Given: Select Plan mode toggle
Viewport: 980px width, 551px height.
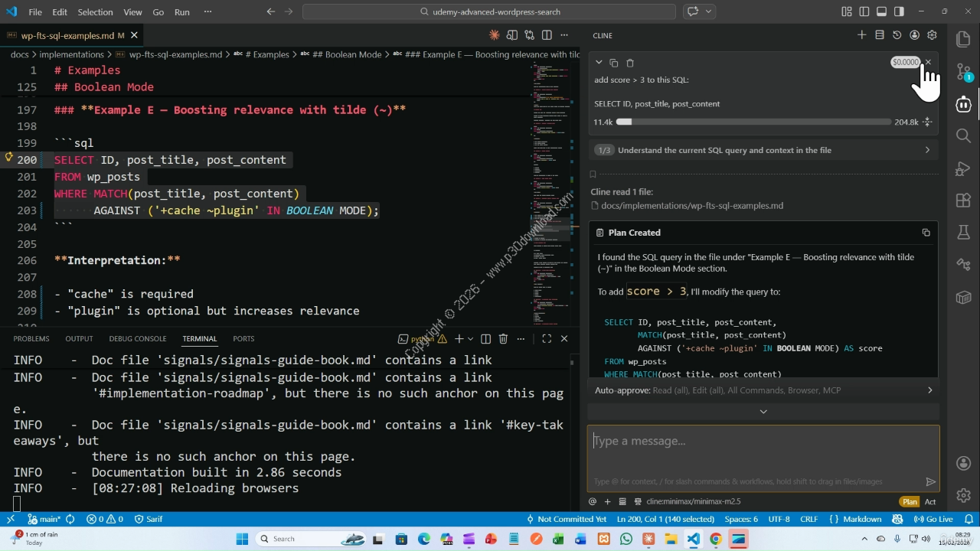Looking at the screenshot, I should tap(910, 501).
